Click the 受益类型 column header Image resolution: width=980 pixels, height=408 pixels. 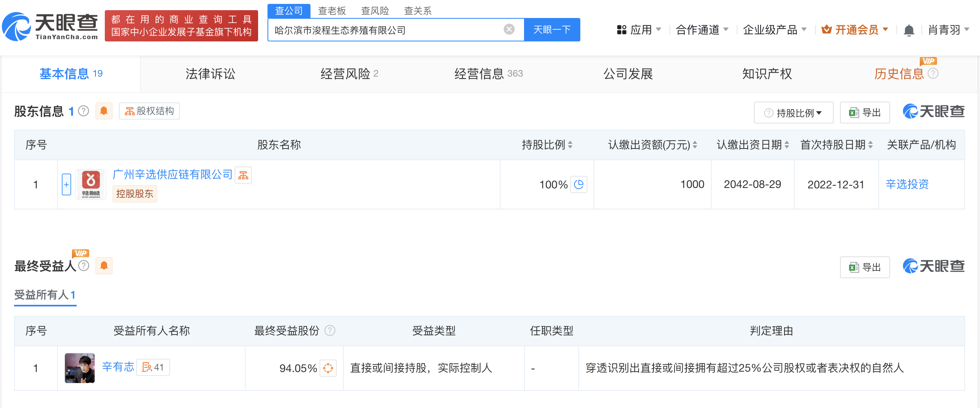(434, 331)
